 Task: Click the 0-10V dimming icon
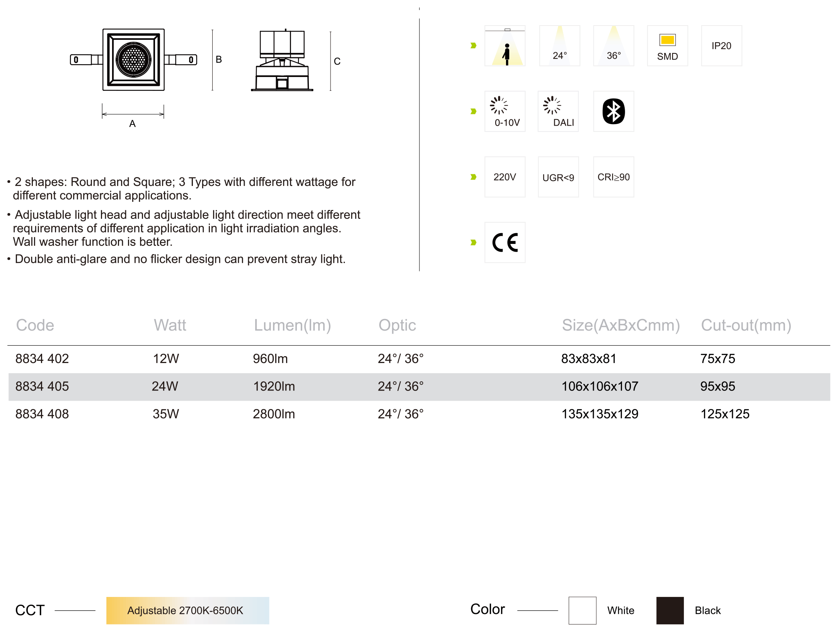pos(505,111)
